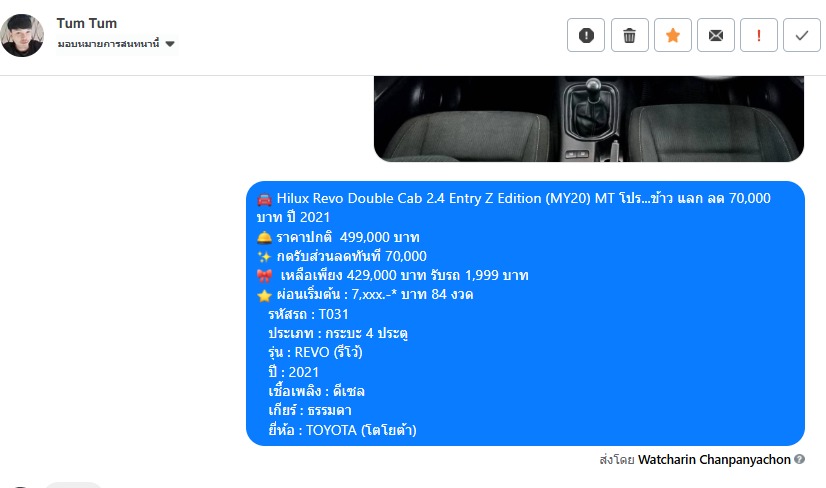The width and height of the screenshot is (826, 488).
Task: Select the REVO model line
Action: click(x=315, y=352)
